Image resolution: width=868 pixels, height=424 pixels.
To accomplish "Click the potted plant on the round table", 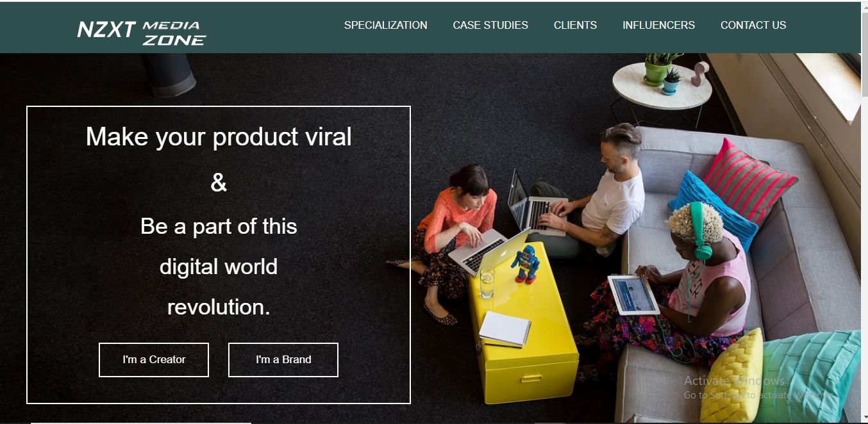I will pos(658,69).
